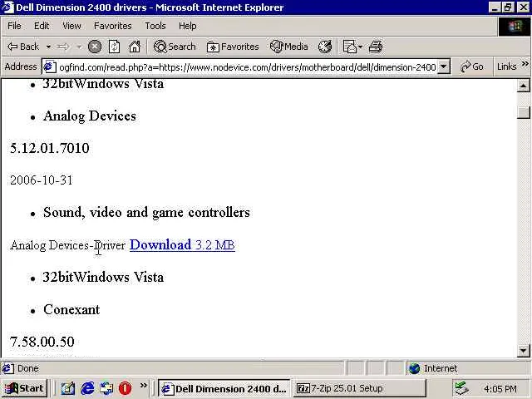The height and width of the screenshot is (399, 532).
Task: Expand the Links toolbar chevron
Action: pos(525,64)
